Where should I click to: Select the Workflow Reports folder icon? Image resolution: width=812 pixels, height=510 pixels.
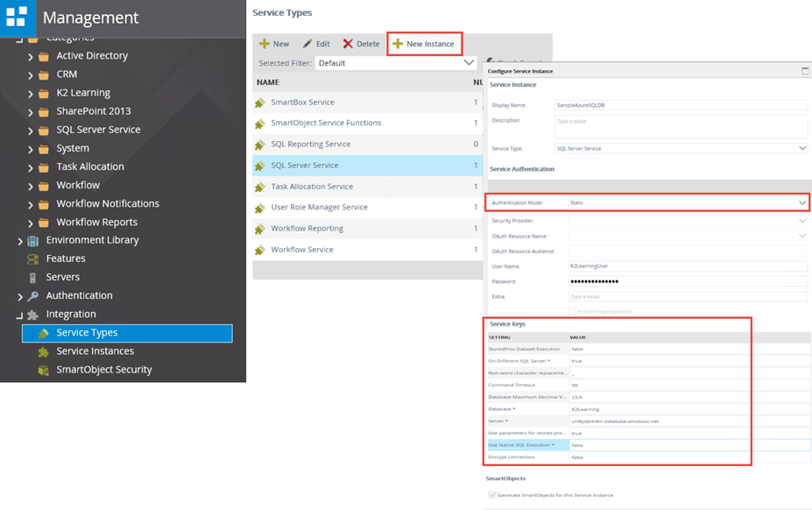[x=44, y=223]
